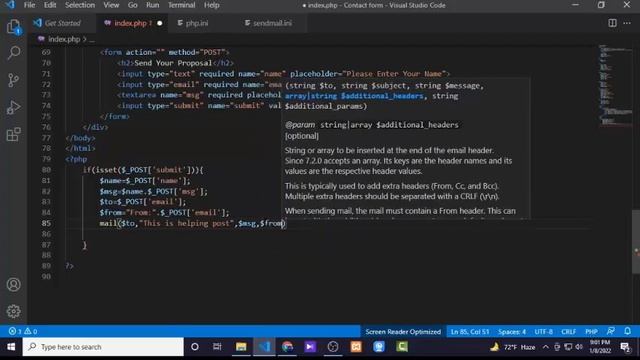Open the Edit menu
Screen dimensions: 640x360
(50, 5)
